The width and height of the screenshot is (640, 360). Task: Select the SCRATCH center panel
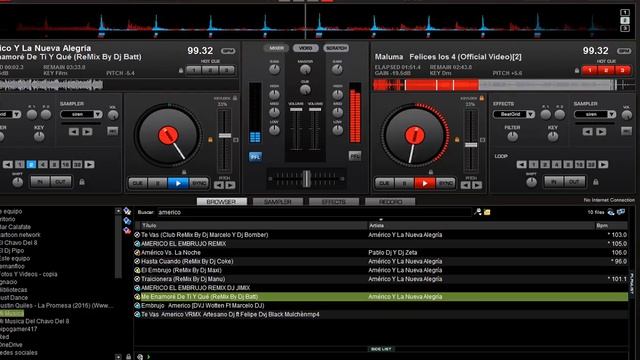tap(336, 48)
